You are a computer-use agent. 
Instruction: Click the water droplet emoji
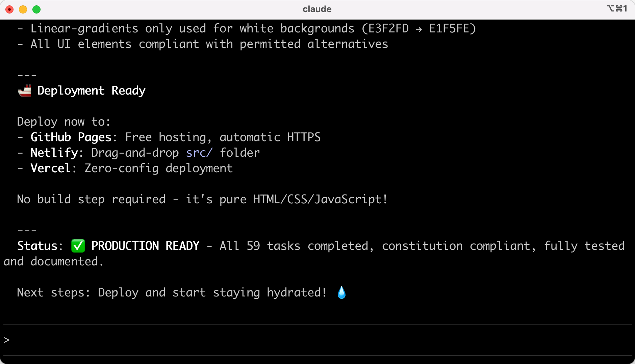pos(341,292)
